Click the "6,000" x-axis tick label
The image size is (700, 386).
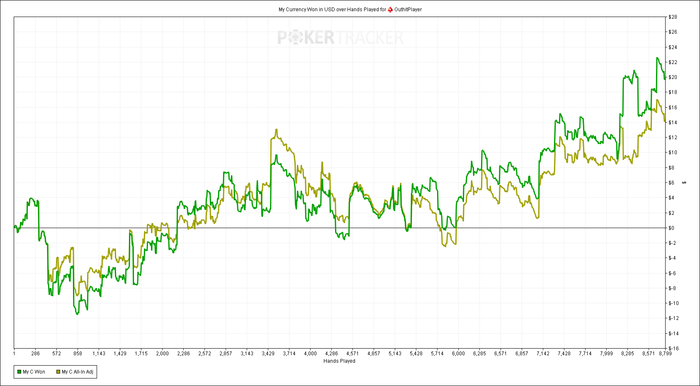coord(458,353)
